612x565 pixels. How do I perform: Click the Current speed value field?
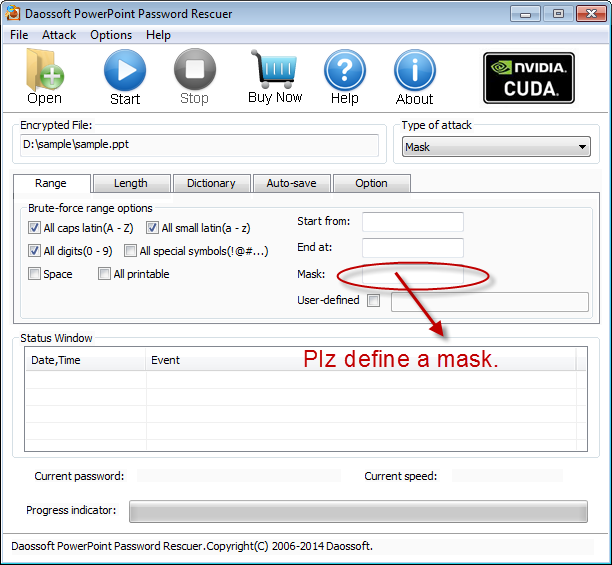[507, 476]
